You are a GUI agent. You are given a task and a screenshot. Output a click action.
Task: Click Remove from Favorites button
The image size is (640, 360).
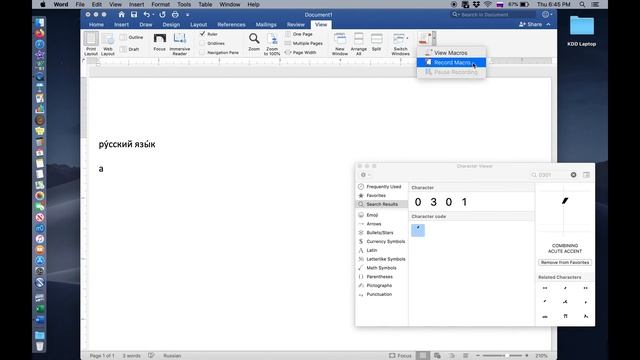pyautogui.click(x=565, y=262)
